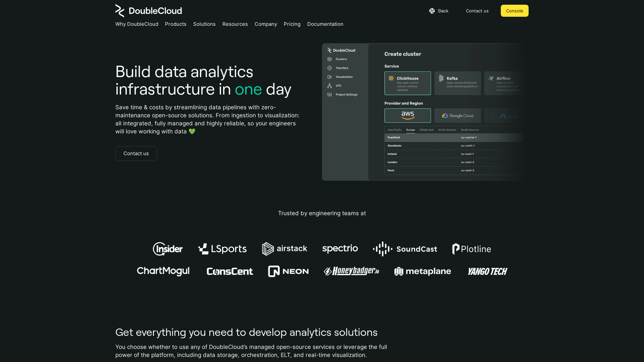
Task: Click the ChartMogul logo
Action: pyautogui.click(x=163, y=271)
